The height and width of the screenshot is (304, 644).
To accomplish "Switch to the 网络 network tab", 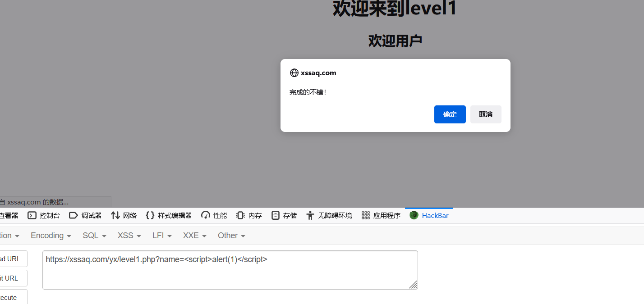I will tap(124, 215).
